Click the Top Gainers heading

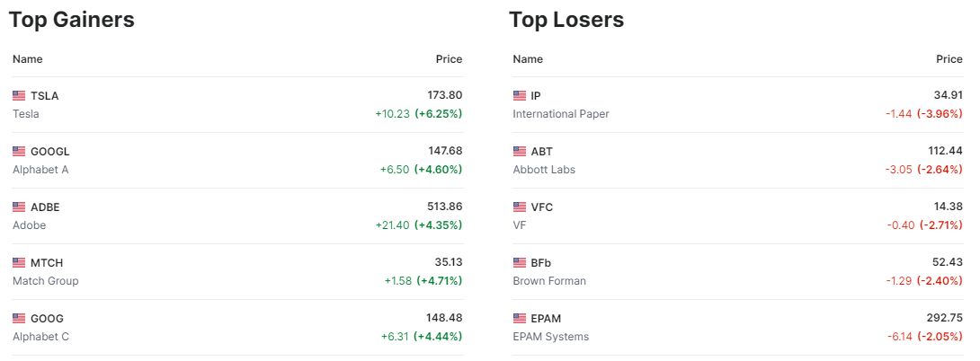pyautogui.click(x=72, y=20)
